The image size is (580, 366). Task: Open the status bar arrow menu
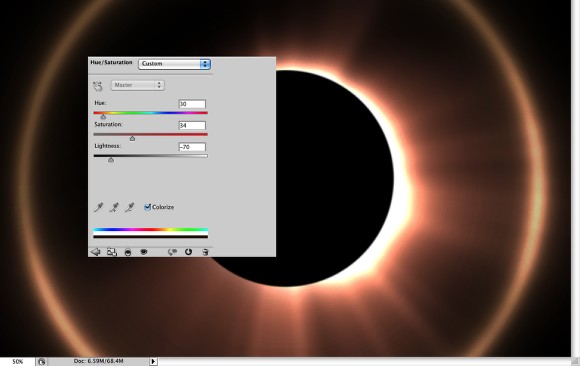coord(153,362)
